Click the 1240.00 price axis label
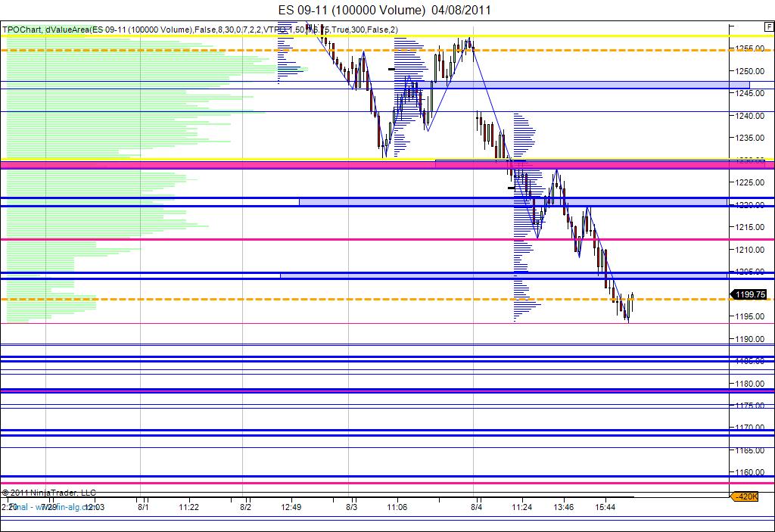 750,116
